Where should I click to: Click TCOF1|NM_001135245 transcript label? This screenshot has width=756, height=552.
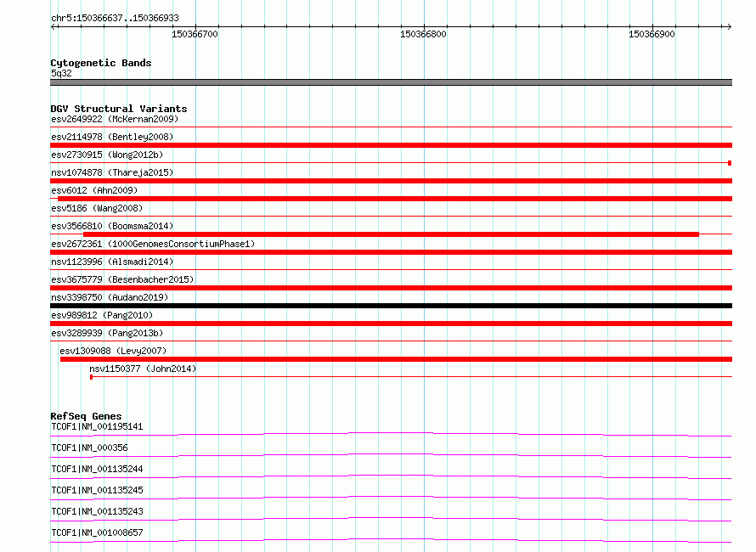tap(97, 490)
